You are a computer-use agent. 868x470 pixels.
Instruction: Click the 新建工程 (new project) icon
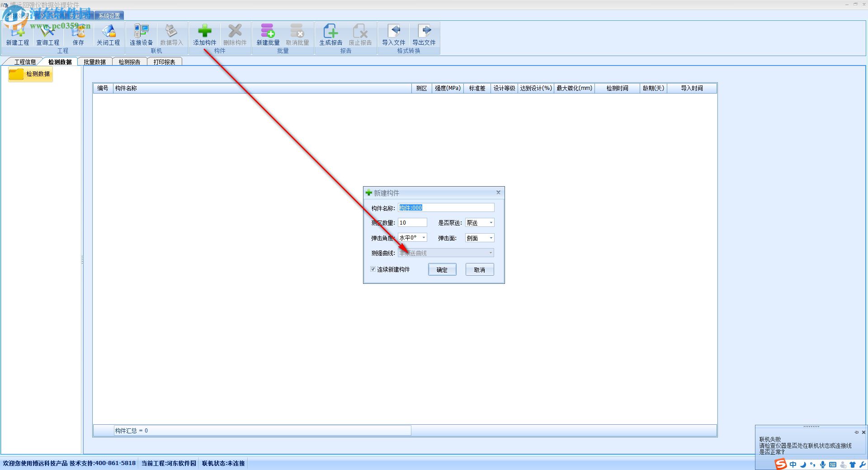[18, 35]
